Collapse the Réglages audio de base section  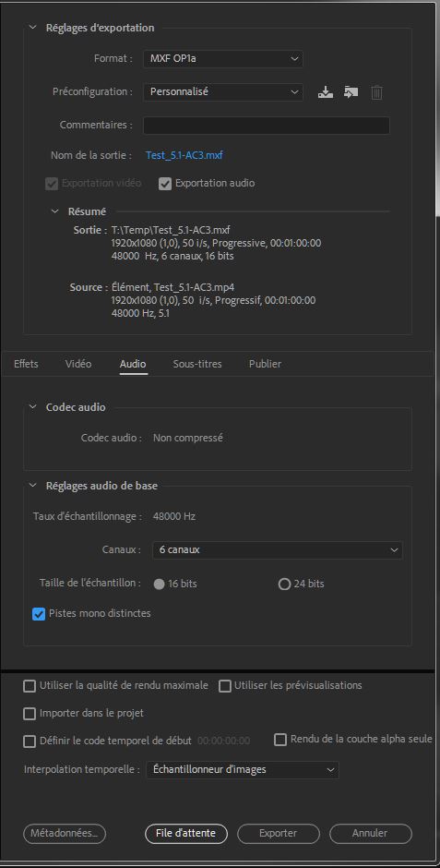click(32, 486)
